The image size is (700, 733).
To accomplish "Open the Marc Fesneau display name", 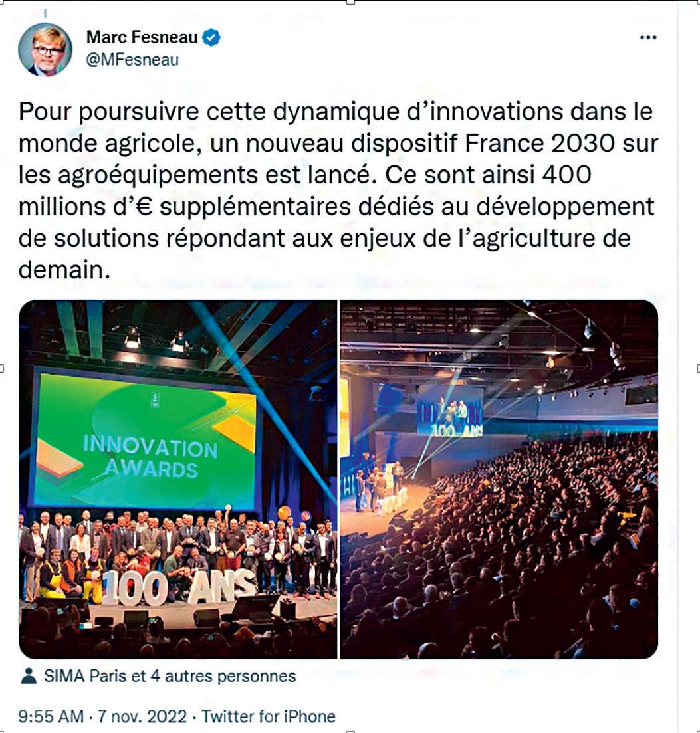I will [142, 37].
